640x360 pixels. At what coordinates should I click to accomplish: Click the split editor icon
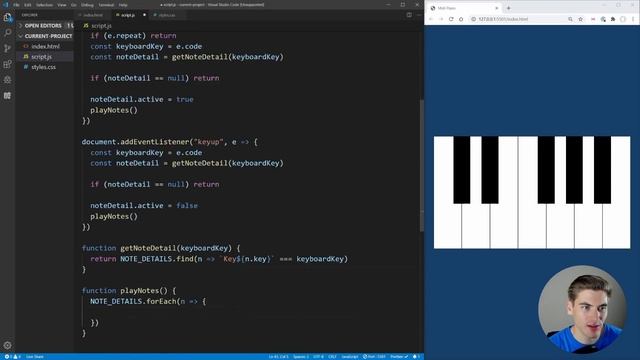click(x=409, y=15)
